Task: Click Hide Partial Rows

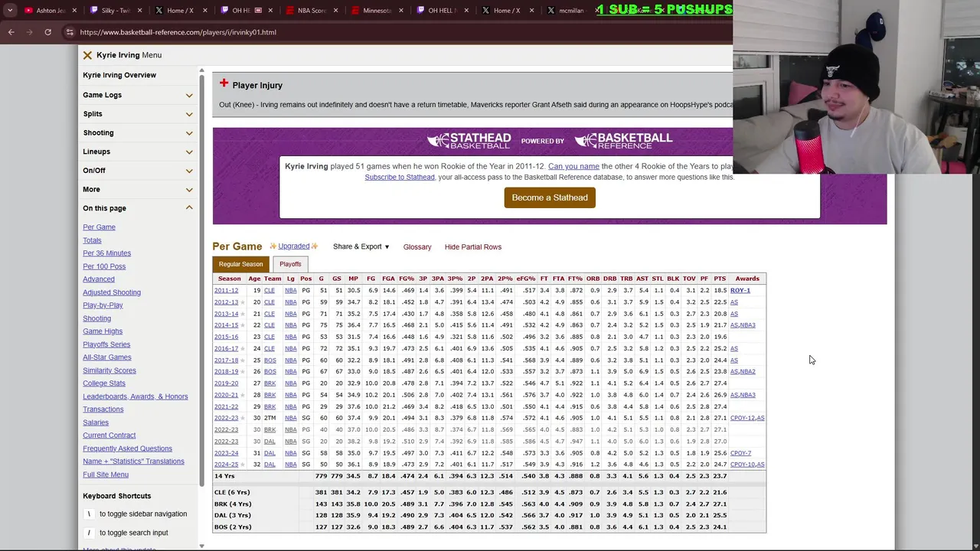Action: pos(473,247)
